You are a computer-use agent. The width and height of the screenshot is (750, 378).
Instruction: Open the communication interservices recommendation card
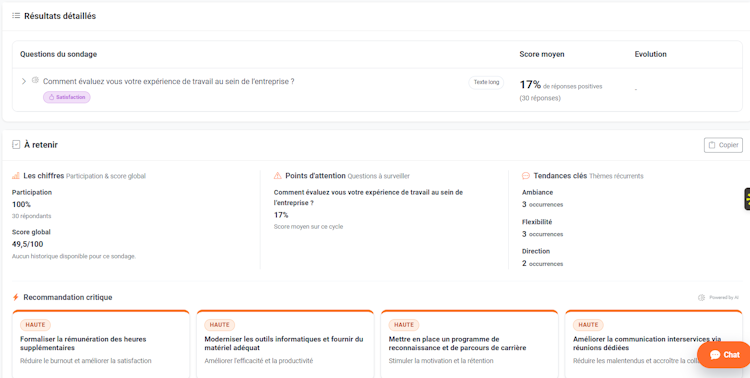pyautogui.click(x=653, y=344)
